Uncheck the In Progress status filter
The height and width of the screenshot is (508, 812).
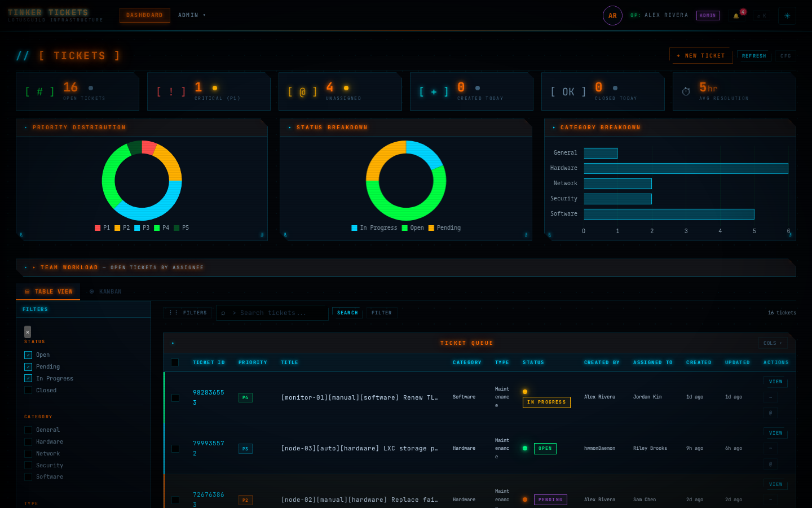[x=28, y=379]
